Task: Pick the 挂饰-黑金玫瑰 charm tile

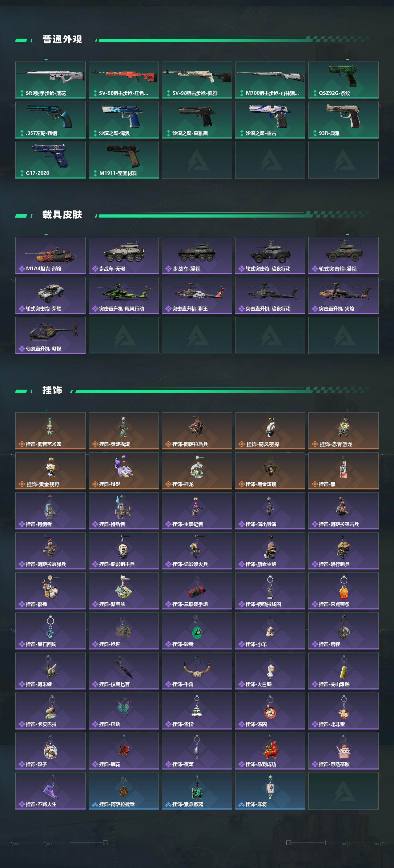Action: [x=270, y=471]
